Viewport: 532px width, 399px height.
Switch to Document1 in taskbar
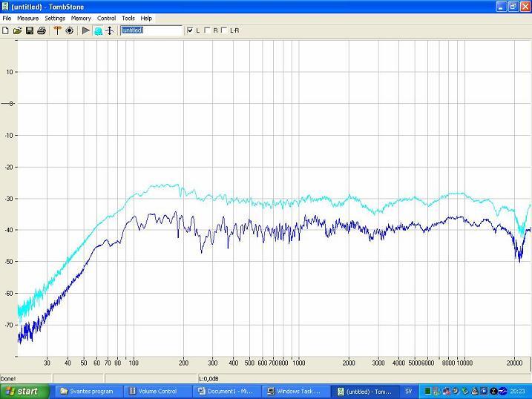point(226,392)
